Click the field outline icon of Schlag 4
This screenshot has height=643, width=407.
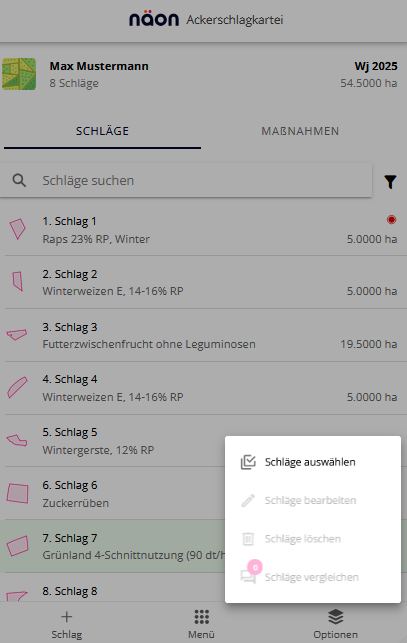tap(17, 388)
